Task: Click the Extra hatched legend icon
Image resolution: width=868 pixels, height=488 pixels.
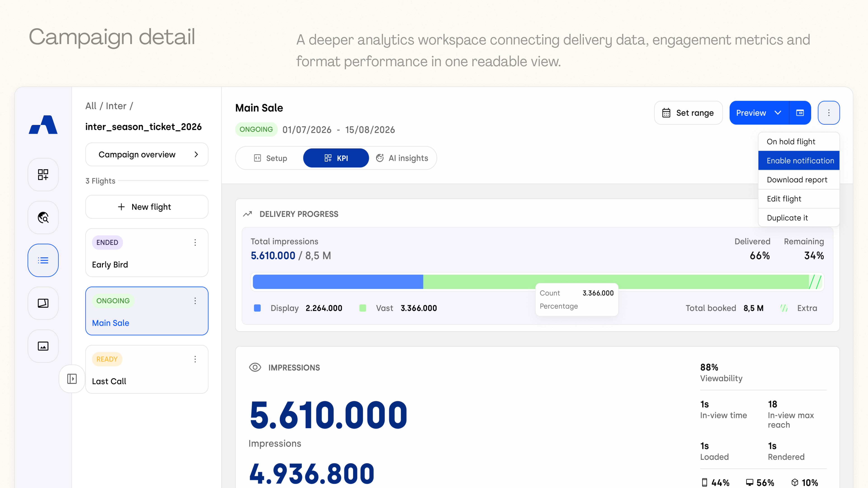Action: point(784,308)
